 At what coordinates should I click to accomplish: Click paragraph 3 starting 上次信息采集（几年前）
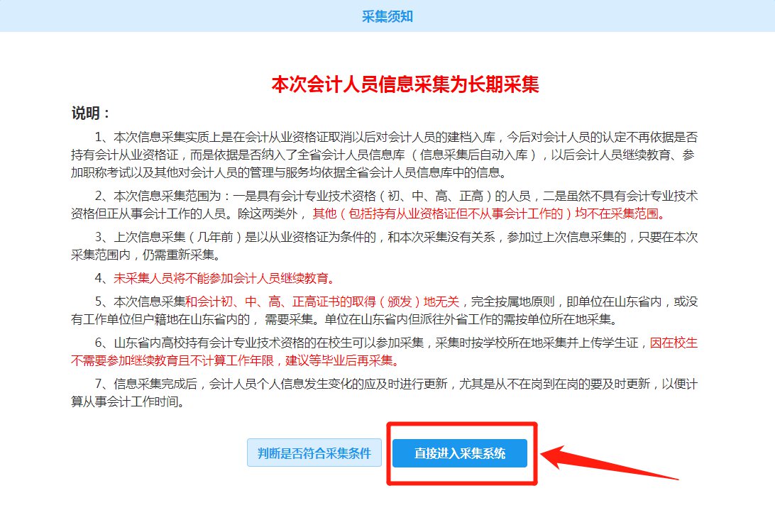pyautogui.click(x=385, y=245)
